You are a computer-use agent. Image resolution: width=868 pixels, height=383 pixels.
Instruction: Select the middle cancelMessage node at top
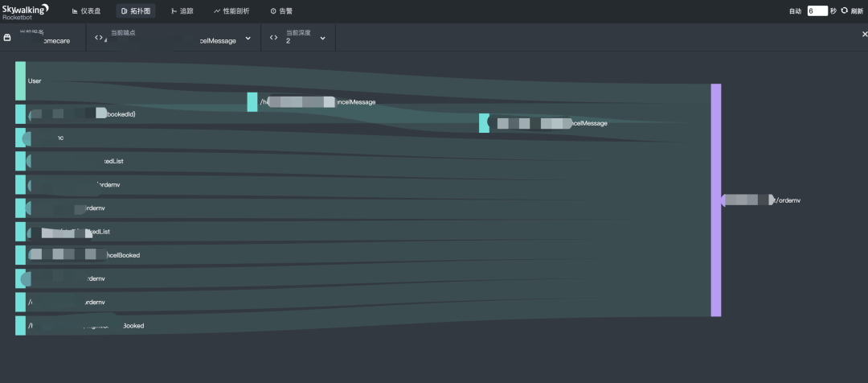pos(252,102)
